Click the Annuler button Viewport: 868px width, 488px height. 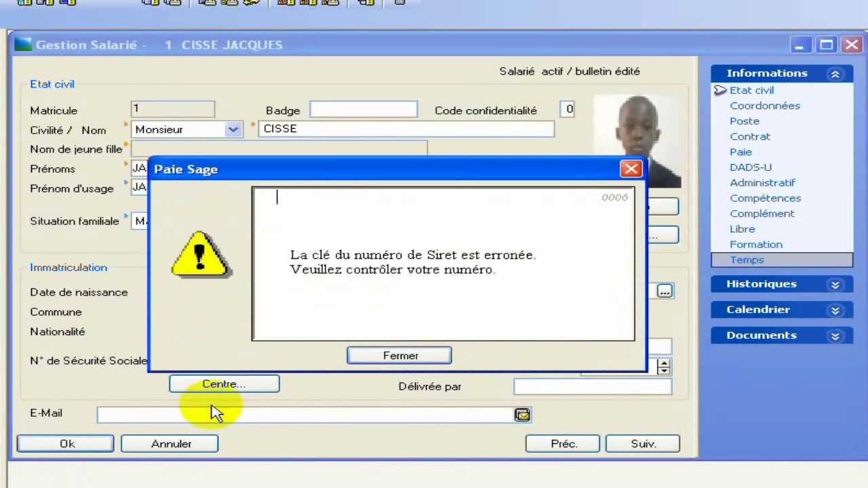click(x=170, y=444)
